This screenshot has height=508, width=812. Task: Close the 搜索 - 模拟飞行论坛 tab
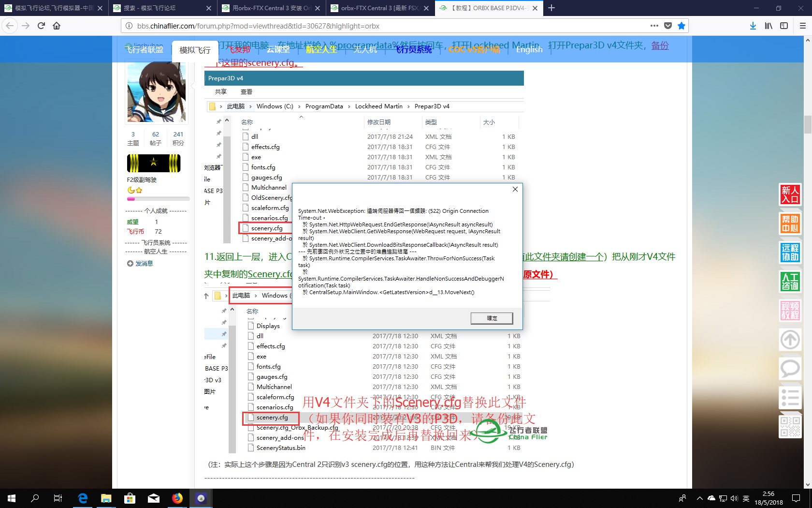pos(209,8)
